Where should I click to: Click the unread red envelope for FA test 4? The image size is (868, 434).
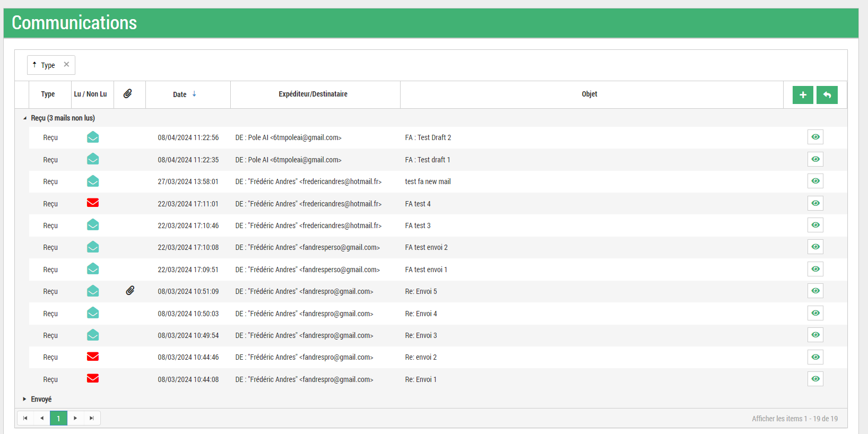(93, 203)
